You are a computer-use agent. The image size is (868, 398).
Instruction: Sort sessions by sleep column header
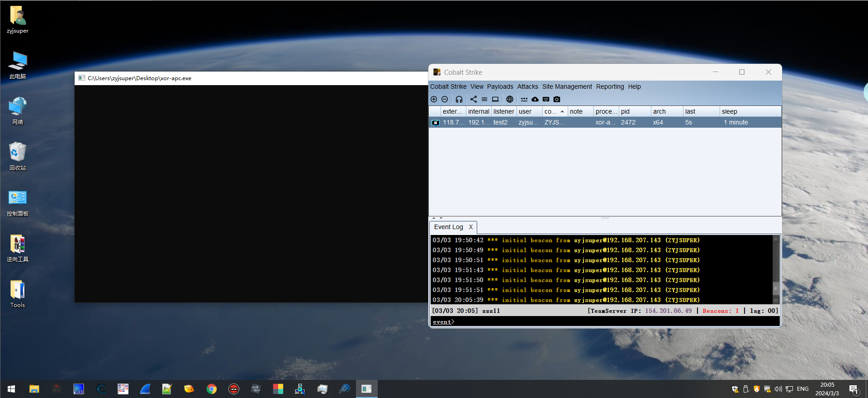coord(750,111)
